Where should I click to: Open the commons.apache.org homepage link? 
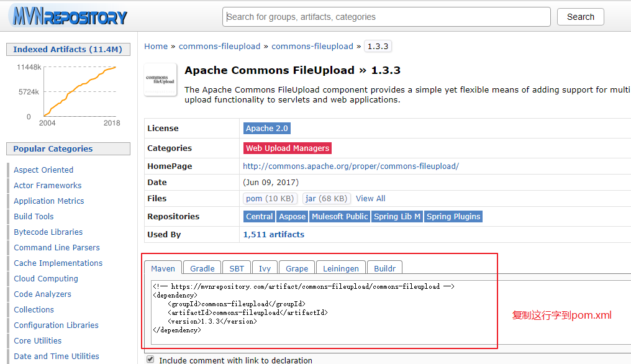(351, 166)
